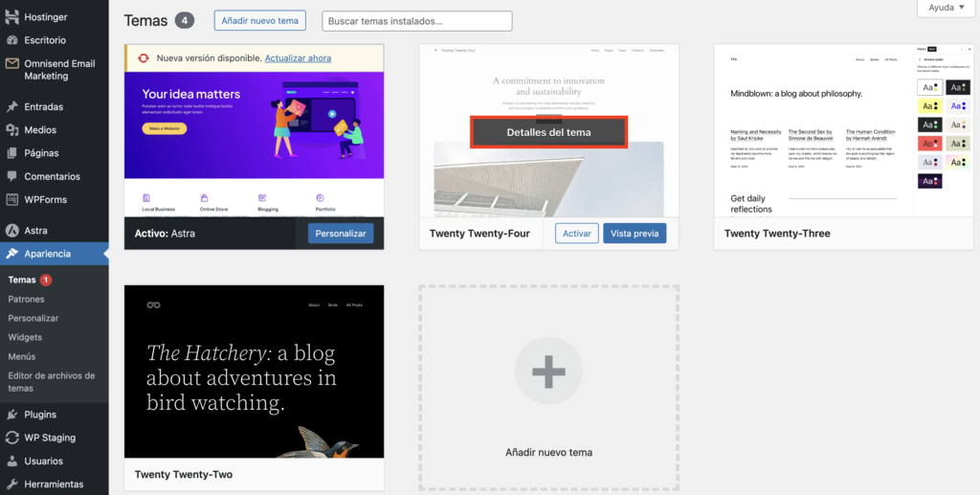The width and height of the screenshot is (980, 495).
Task: Click the Herramientas wrench icon
Action: (11, 484)
